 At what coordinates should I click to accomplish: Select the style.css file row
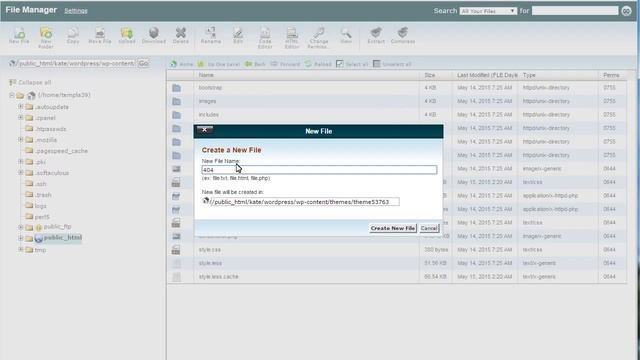[x=396, y=249]
